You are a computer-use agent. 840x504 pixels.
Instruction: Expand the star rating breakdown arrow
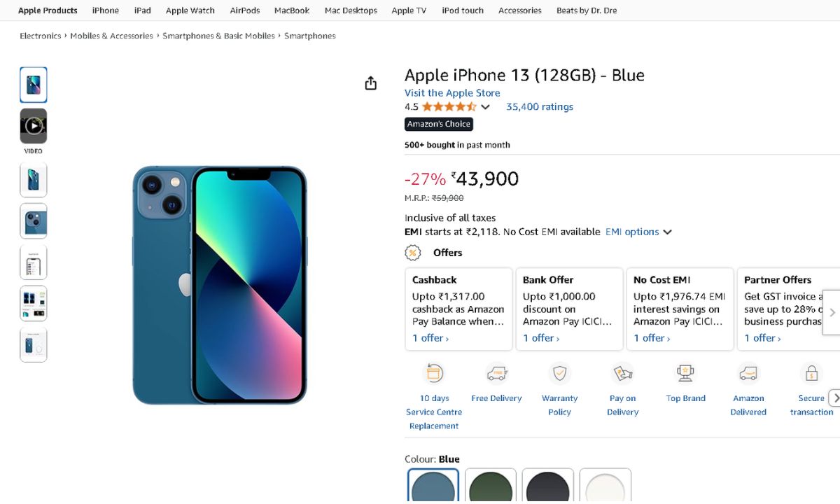click(486, 107)
